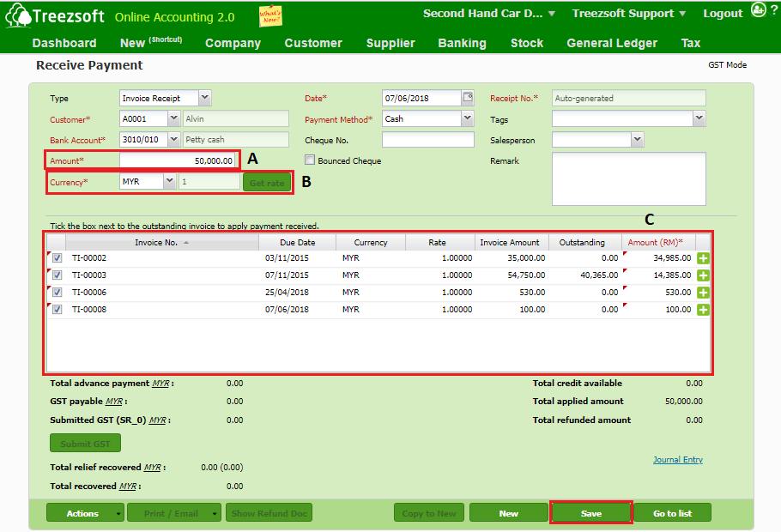
Task: Click the user profile icon near Logout
Action: (758, 10)
